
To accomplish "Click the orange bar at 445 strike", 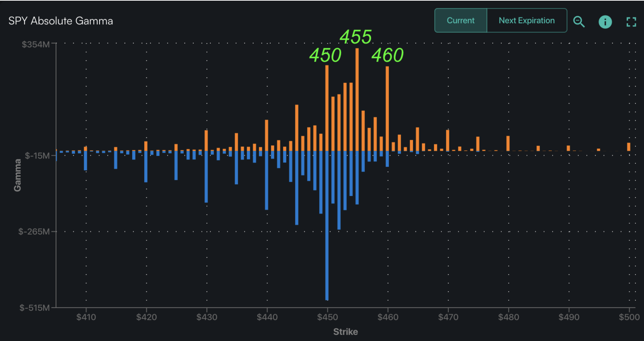I will pos(297,128).
